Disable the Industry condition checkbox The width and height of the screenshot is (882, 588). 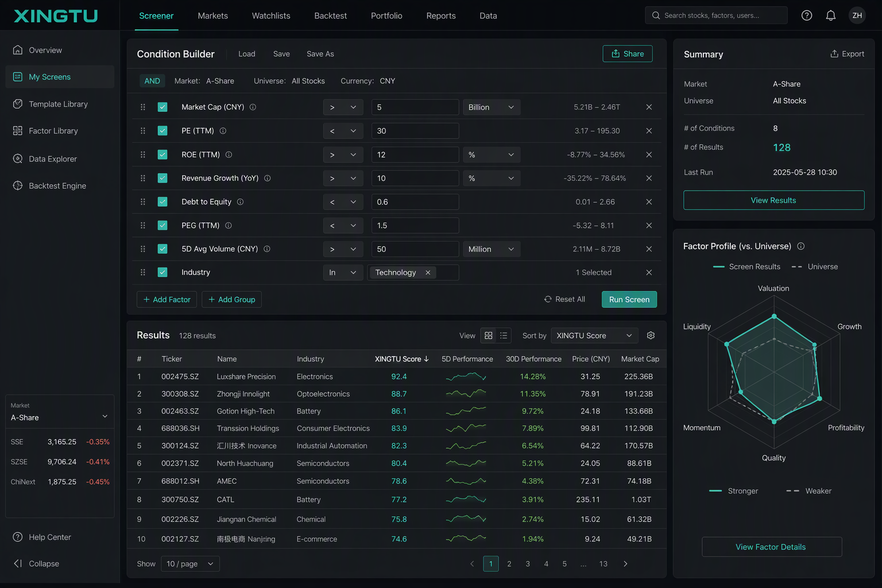click(163, 273)
